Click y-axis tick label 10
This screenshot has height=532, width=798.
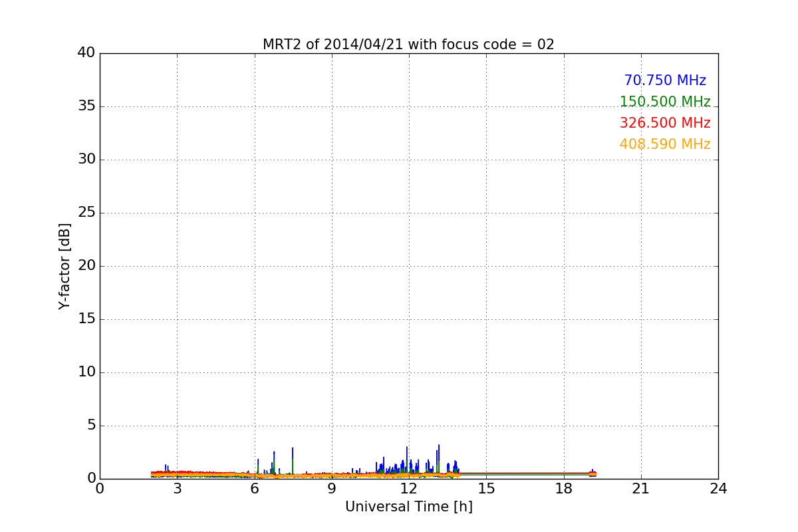86,372
